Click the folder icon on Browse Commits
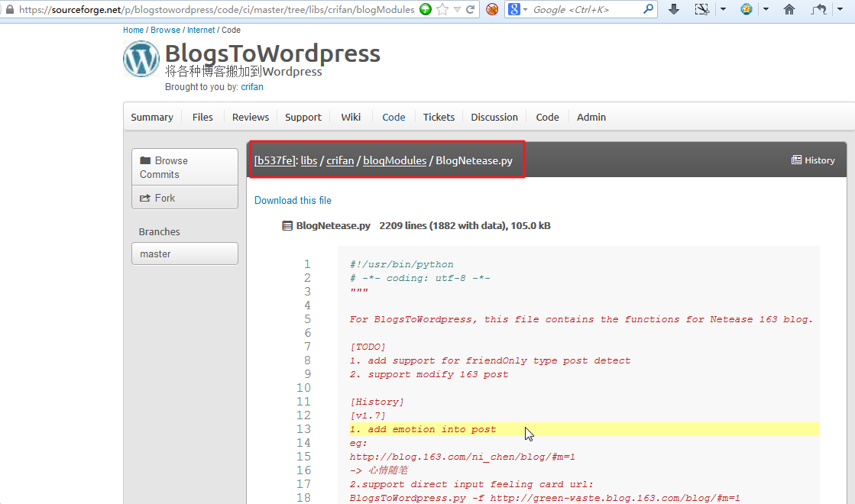 (145, 160)
